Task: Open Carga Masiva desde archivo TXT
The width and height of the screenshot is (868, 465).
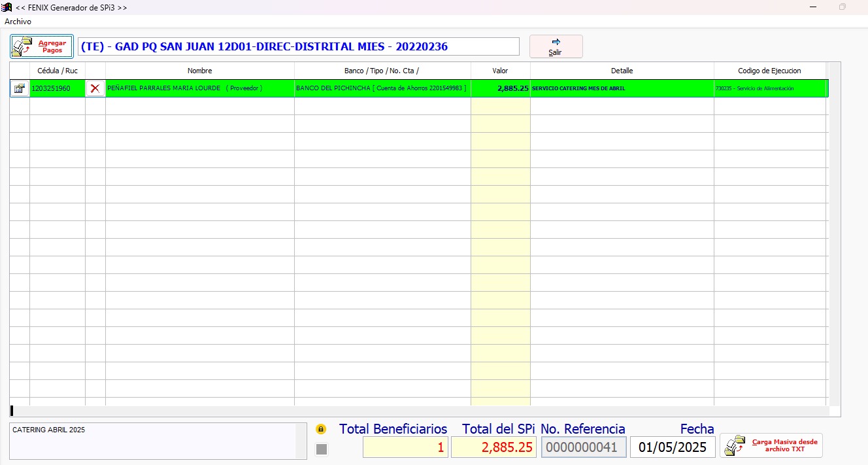Action: (x=771, y=445)
